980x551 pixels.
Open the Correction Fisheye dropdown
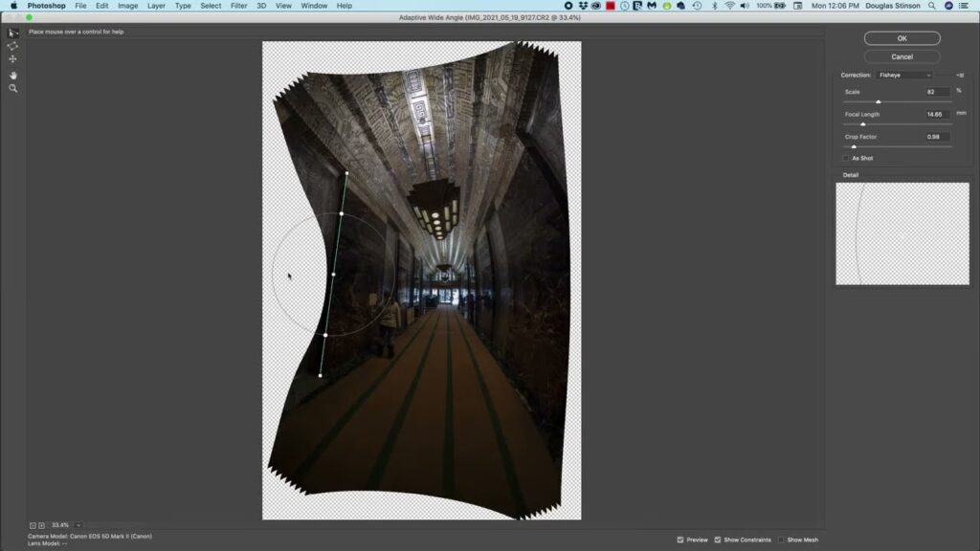tap(904, 75)
